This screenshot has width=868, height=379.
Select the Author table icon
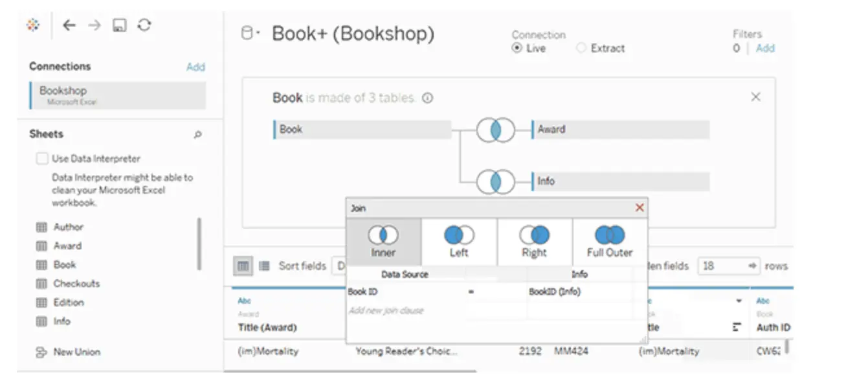(41, 227)
